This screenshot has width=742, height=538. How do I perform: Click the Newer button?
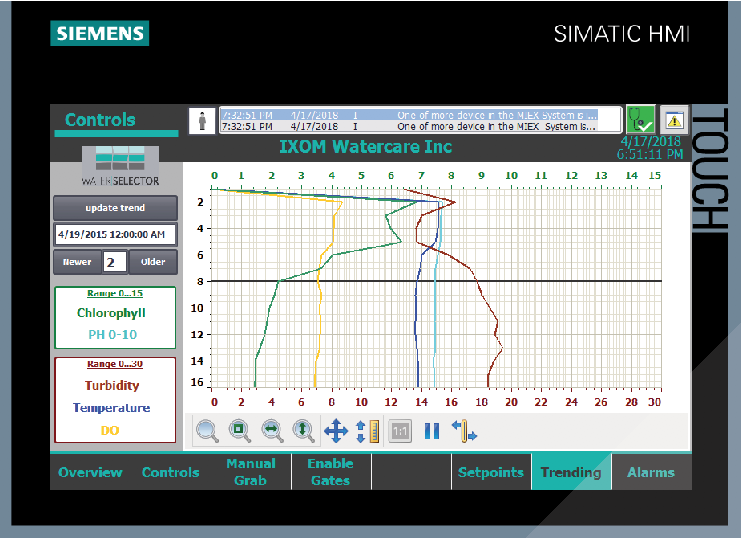tap(77, 262)
